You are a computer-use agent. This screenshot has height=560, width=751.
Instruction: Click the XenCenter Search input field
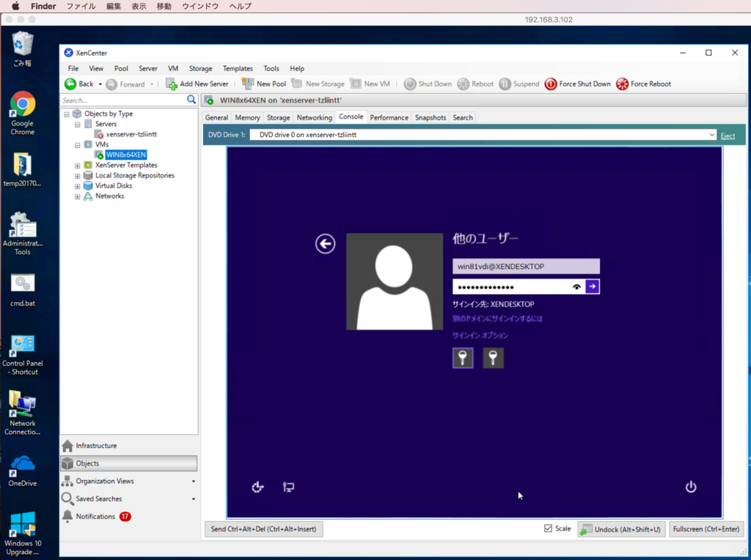coord(123,100)
